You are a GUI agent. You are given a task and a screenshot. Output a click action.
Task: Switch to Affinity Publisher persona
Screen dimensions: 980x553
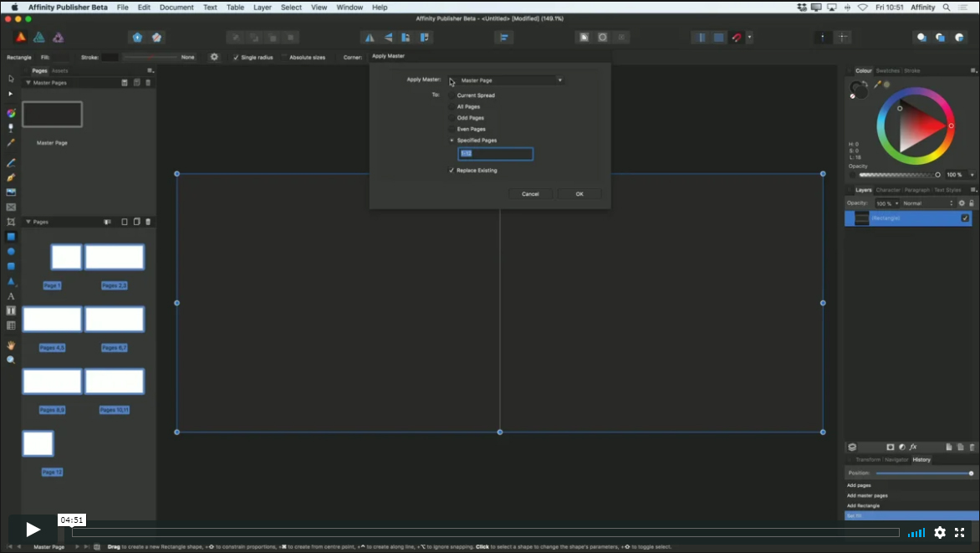pyautogui.click(x=21, y=38)
